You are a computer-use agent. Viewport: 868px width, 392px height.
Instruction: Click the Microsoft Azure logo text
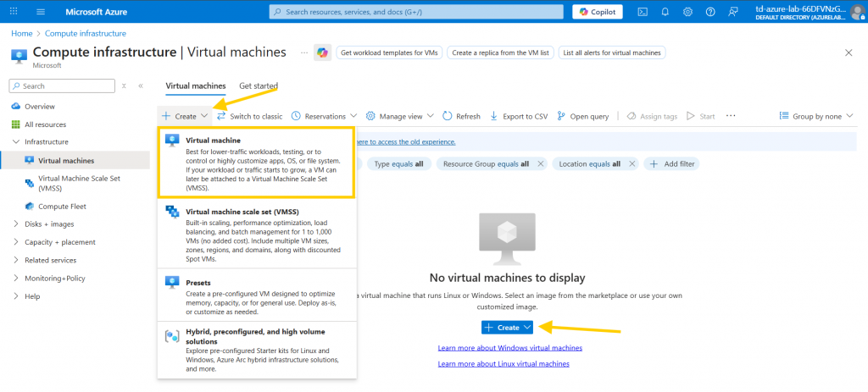tap(97, 12)
